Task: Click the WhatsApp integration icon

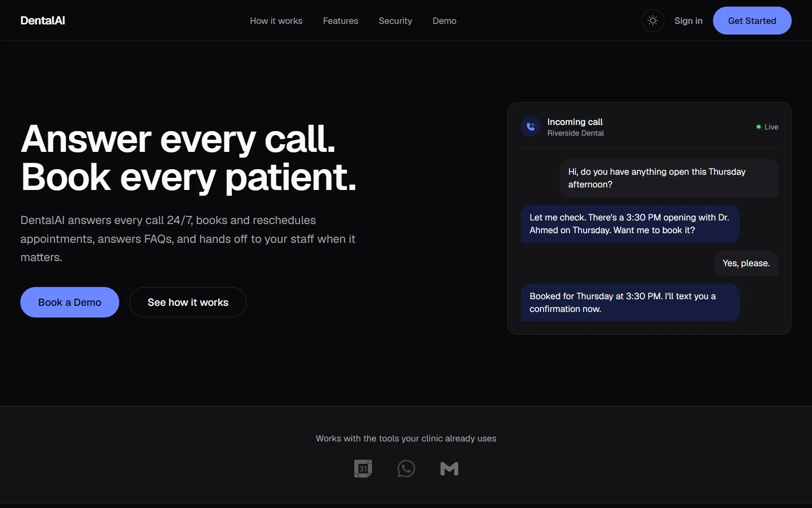Action: point(406,468)
